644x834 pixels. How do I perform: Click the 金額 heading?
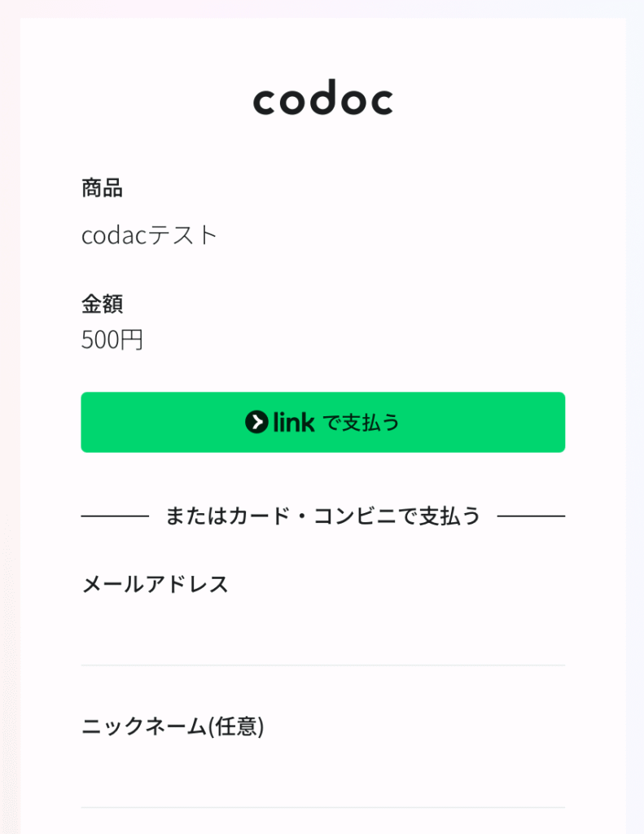102,305
